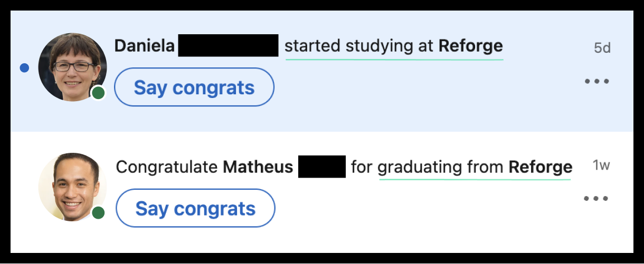Click Reforge in Daniela's notification
Image resolution: width=644 pixels, height=264 pixels.
coord(471,46)
